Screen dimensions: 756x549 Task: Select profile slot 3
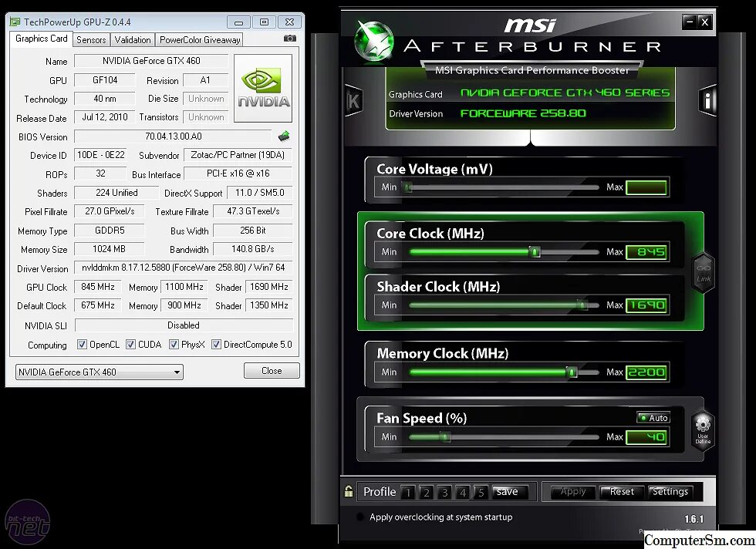pyautogui.click(x=444, y=492)
